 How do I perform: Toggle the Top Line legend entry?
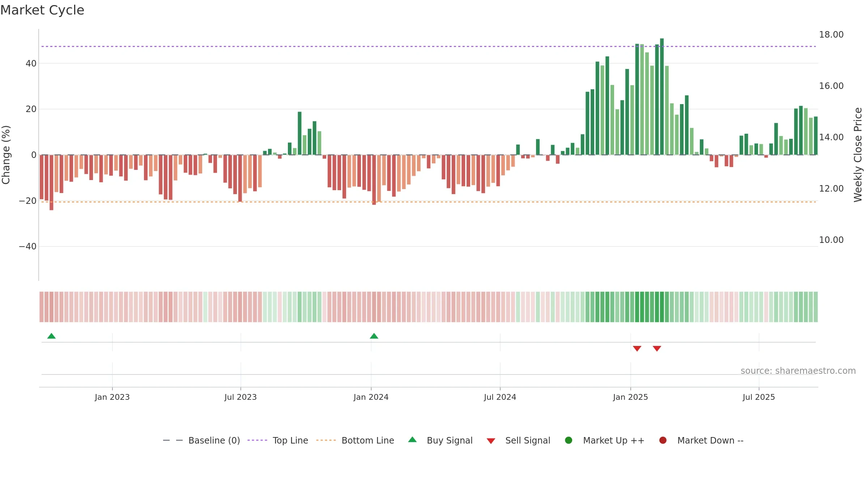pos(278,440)
